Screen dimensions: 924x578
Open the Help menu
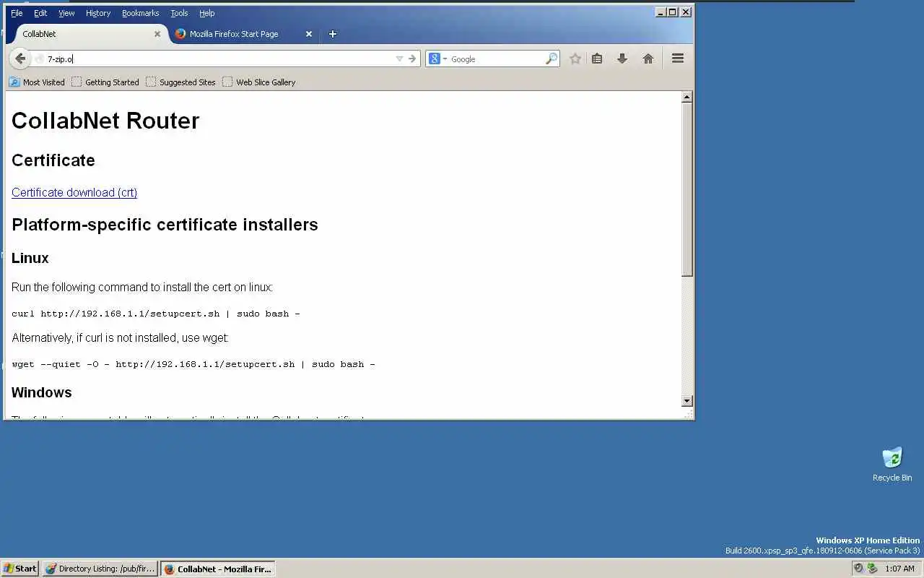pyautogui.click(x=207, y=13)
